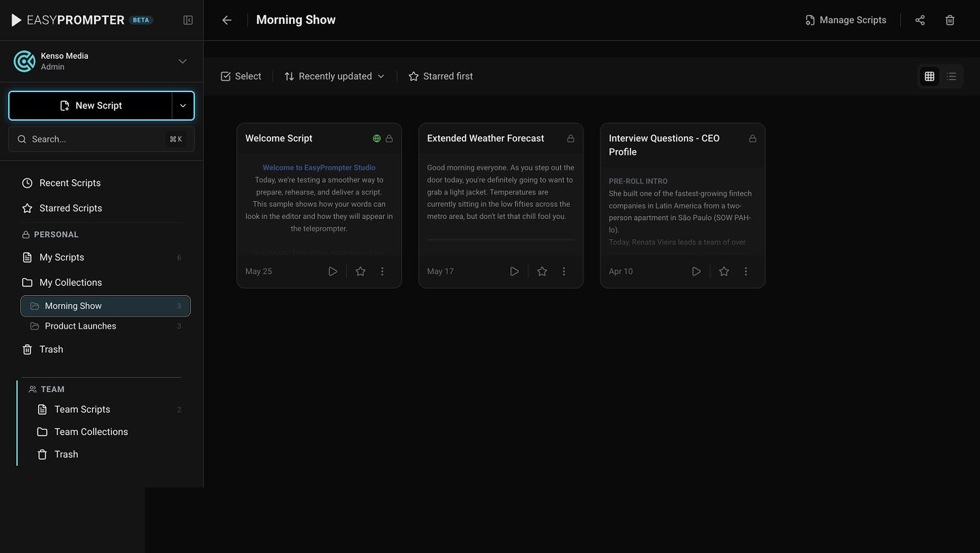
Task: Enable Select mode for scripts
Action: (241, 76)
